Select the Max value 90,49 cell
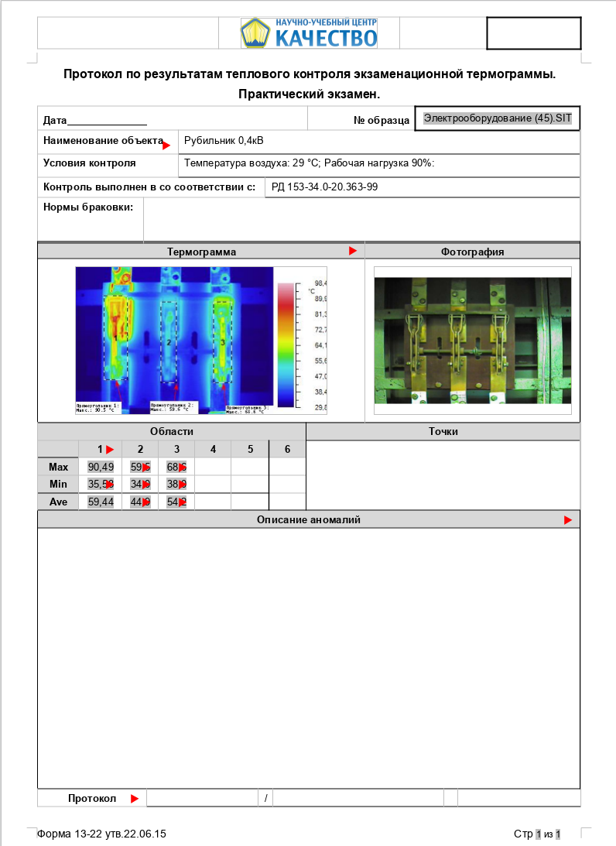Screen dimensions: 616x846 pos(101,468)
